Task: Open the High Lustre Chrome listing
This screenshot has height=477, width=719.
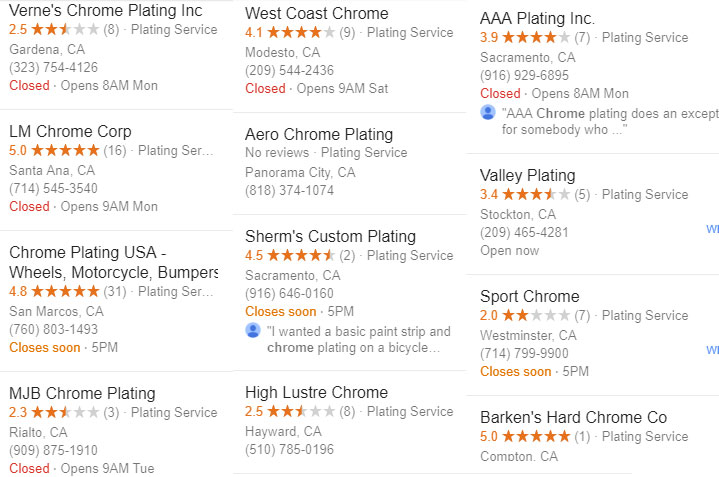Action: [316, 393]
